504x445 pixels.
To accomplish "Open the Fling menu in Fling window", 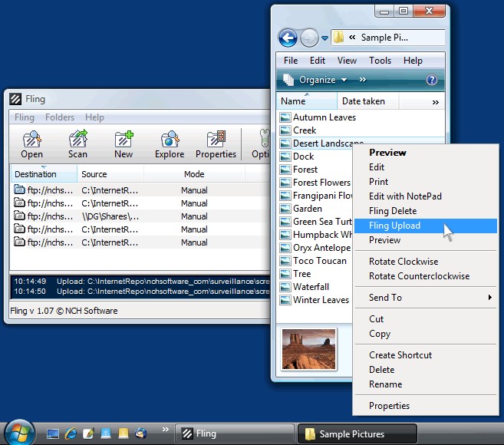I will [25, 117].
